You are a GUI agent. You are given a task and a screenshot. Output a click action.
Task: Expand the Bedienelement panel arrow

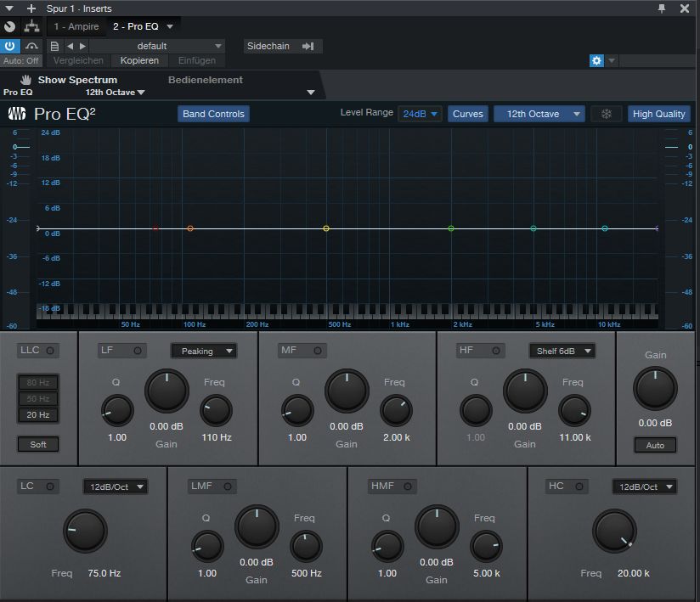point(311,93)
